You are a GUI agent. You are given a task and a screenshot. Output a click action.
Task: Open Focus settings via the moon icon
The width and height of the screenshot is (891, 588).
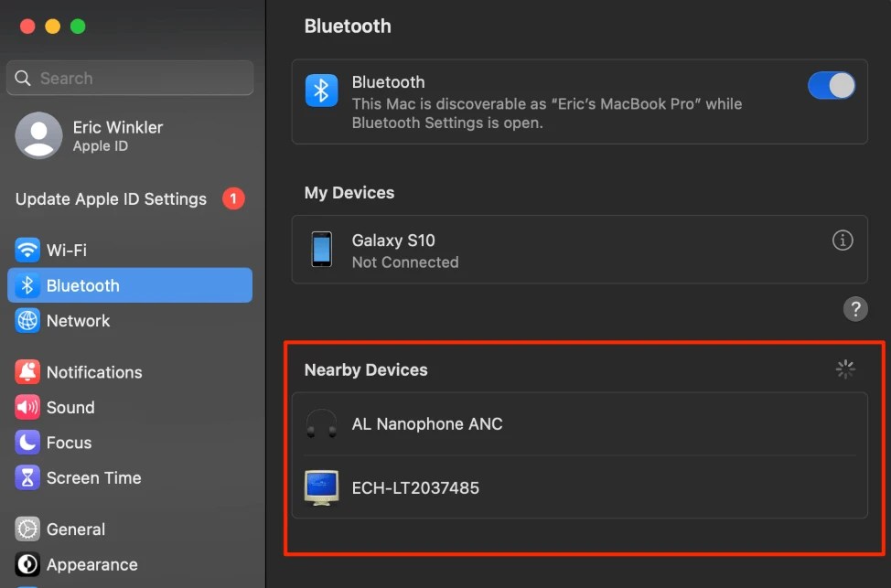point(27,442)
